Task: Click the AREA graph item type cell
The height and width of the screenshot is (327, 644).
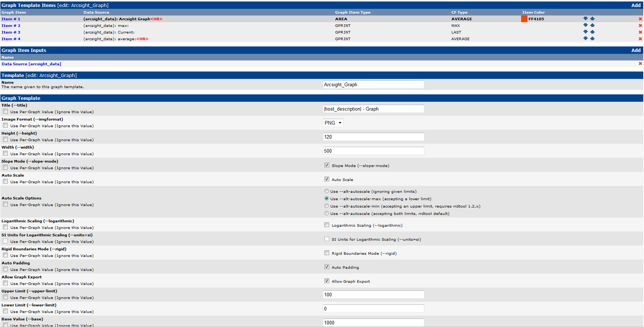Action: pos(341,19)
